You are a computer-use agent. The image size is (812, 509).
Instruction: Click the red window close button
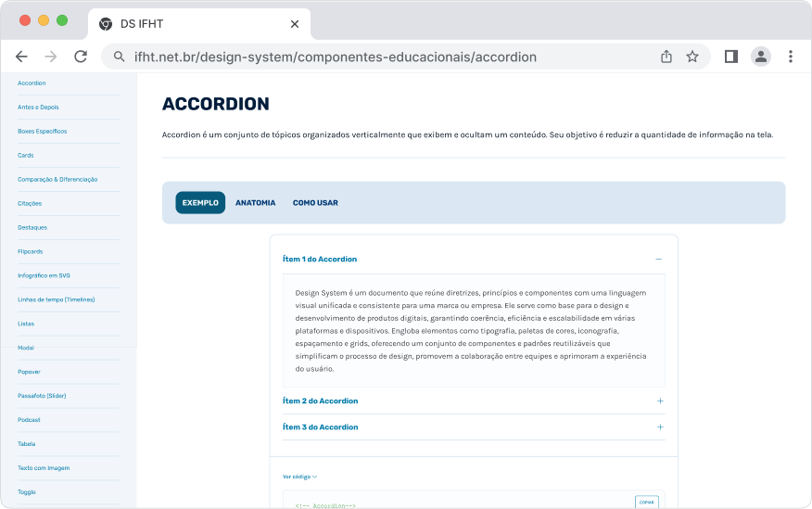coord(25,20)
